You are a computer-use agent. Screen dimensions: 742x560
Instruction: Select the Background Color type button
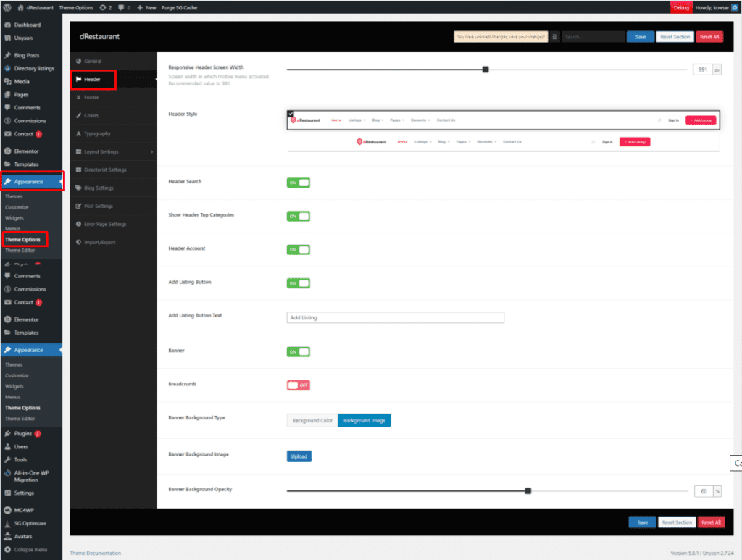coord(312,420)
